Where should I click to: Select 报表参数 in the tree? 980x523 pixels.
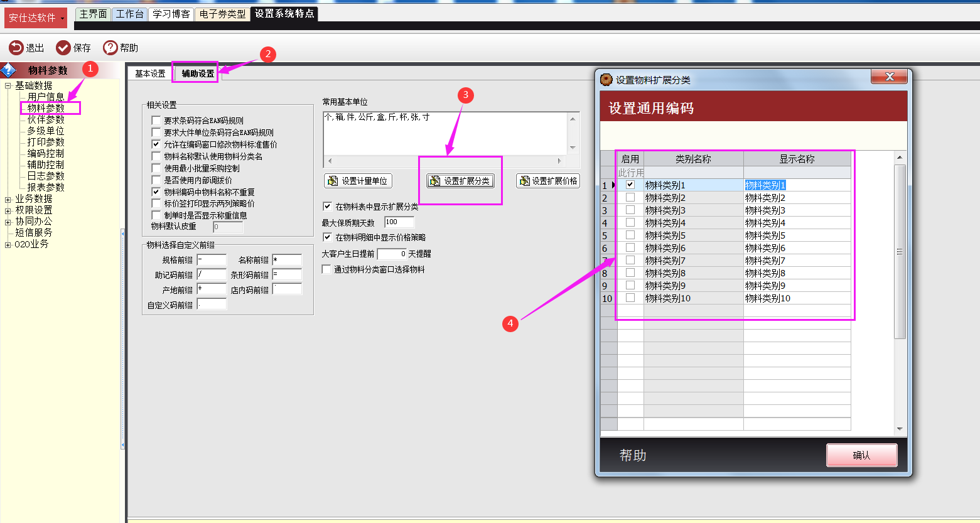tap(46, 187)
